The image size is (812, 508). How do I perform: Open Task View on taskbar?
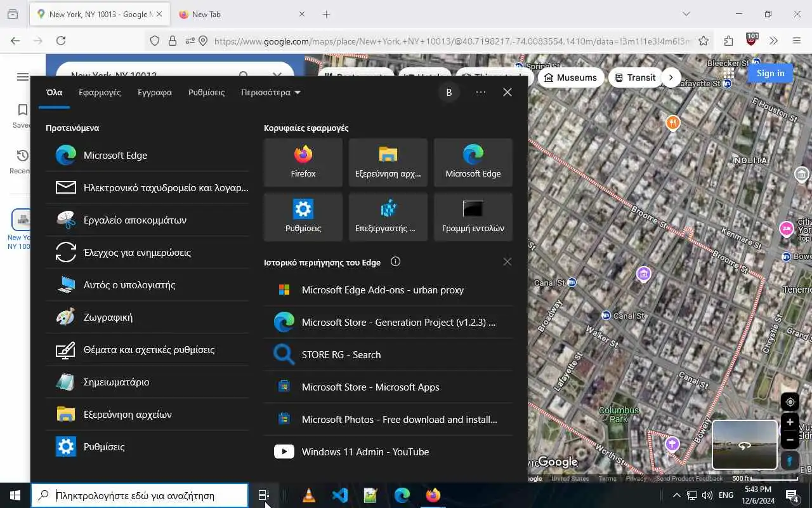pyautogui.click(x=263, y=495)
